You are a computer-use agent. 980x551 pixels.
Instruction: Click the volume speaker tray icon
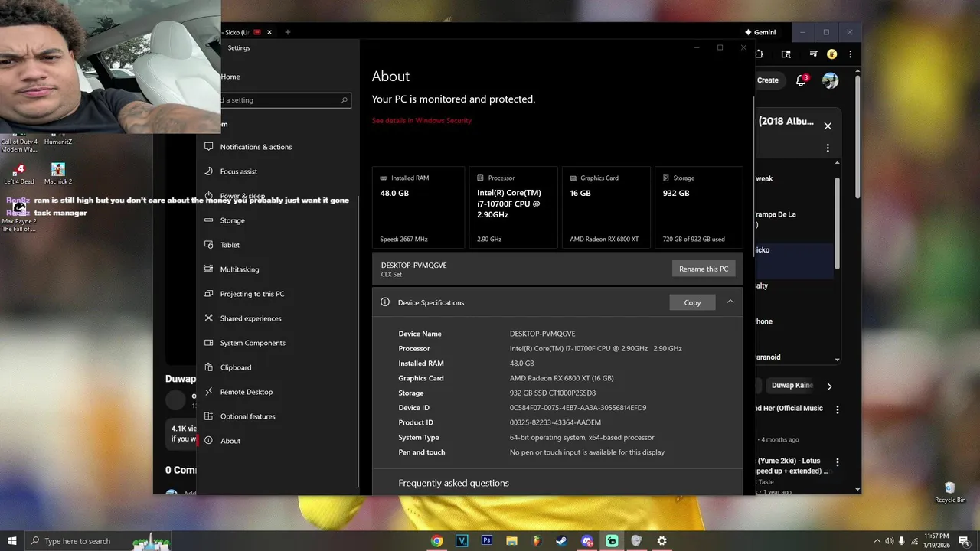[890, 541]
